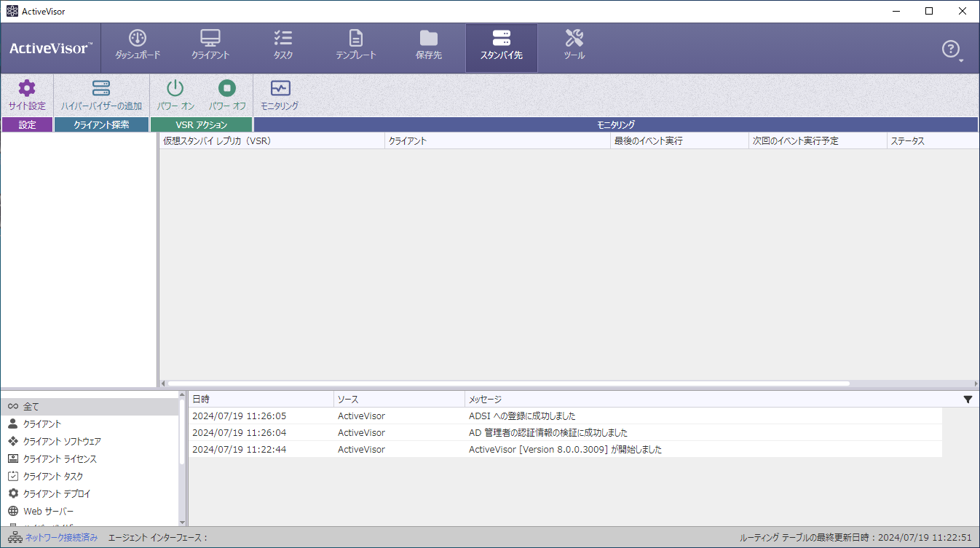This screenshot has height=548, width=980.
Task: Click the VSR アクション group label
Action: pos(202,124)
